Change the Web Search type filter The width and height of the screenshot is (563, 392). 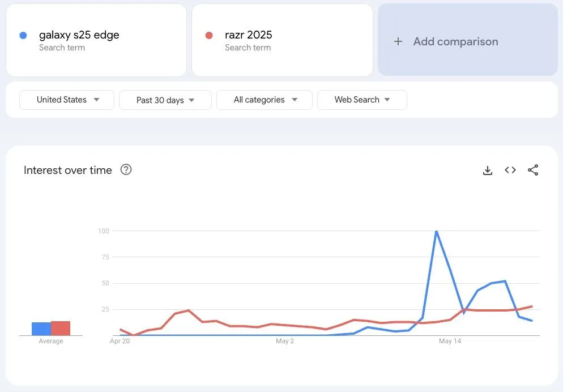tap(362, 100)
